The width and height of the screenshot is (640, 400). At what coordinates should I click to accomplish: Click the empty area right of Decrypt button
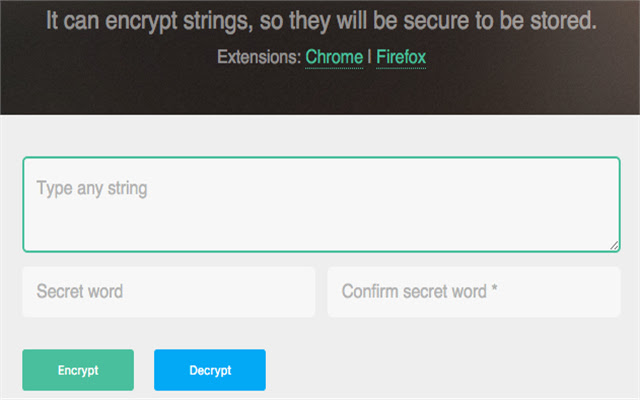pyautogui.click(x=450, y=370)
